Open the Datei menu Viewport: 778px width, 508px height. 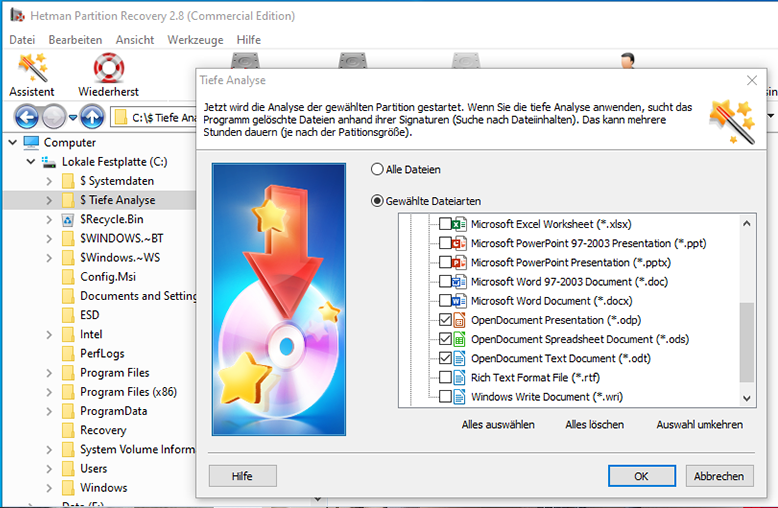(22, 40)
